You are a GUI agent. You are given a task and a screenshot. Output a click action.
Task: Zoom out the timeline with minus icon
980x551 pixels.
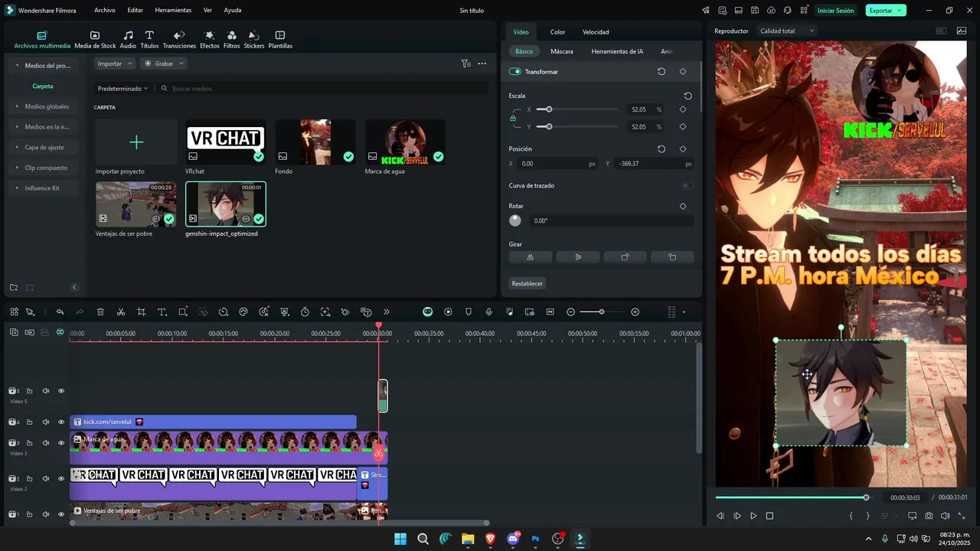570,312
